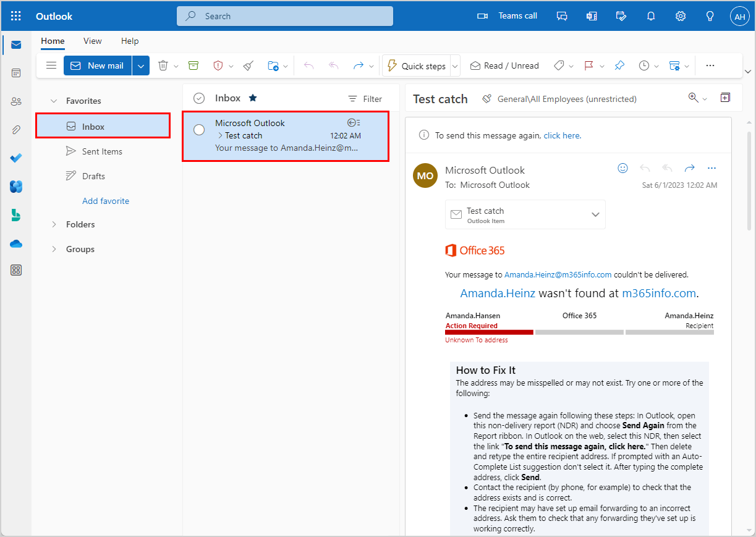The image size is (756, 537).
Task: Open the pop-out window icon for Test catch
Action: point(725,98)
